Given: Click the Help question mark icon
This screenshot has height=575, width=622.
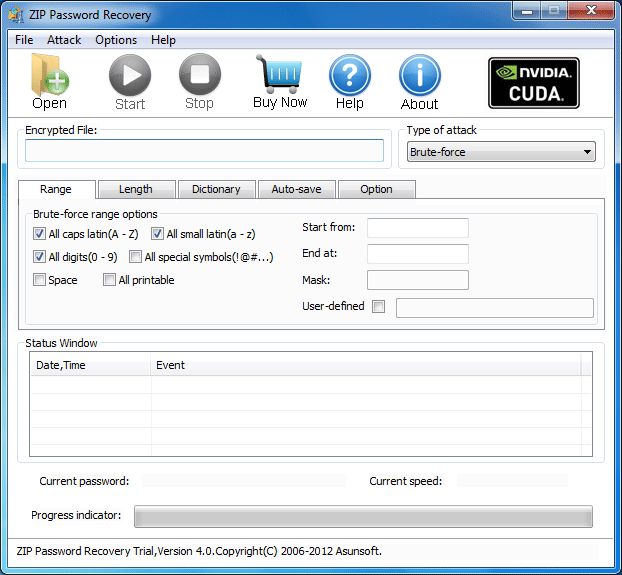Looking at the screenshot, I should click(x=349, y=75).
